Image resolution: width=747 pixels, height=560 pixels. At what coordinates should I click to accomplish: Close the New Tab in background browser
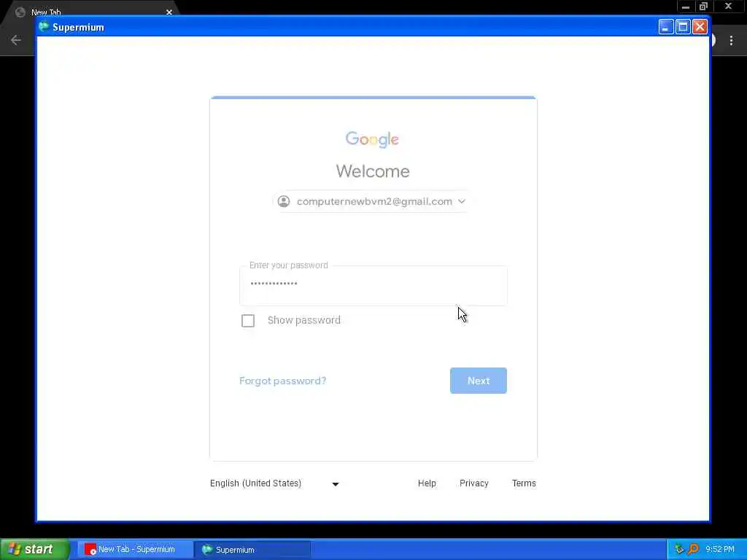(169, 12)
